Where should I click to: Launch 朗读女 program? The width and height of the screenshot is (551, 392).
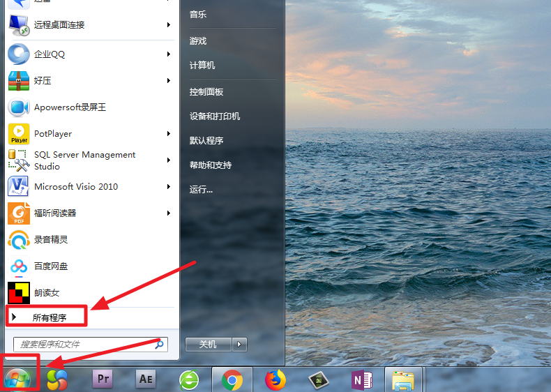click(47, 293)
